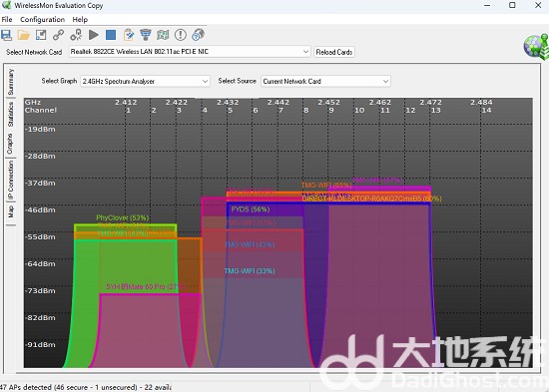This screenshot has height=392, width=549.
Task: Click the broken chain disconnect icon
Action: (x=76, y=35)
